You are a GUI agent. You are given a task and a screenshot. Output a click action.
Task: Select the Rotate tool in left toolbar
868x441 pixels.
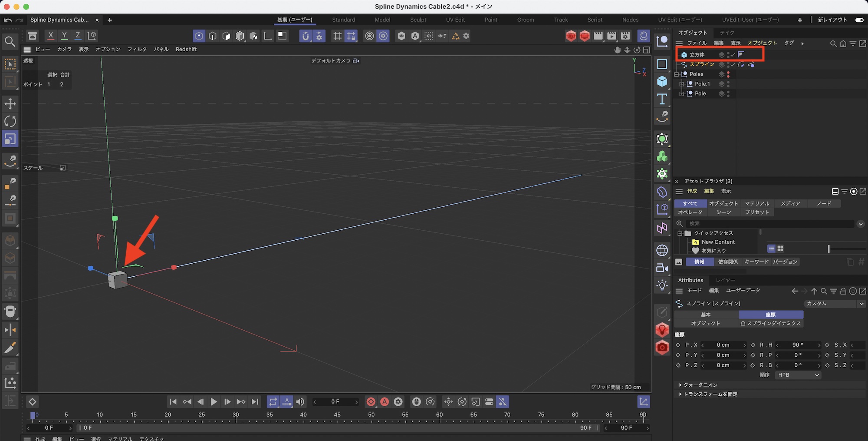[10, 122]
